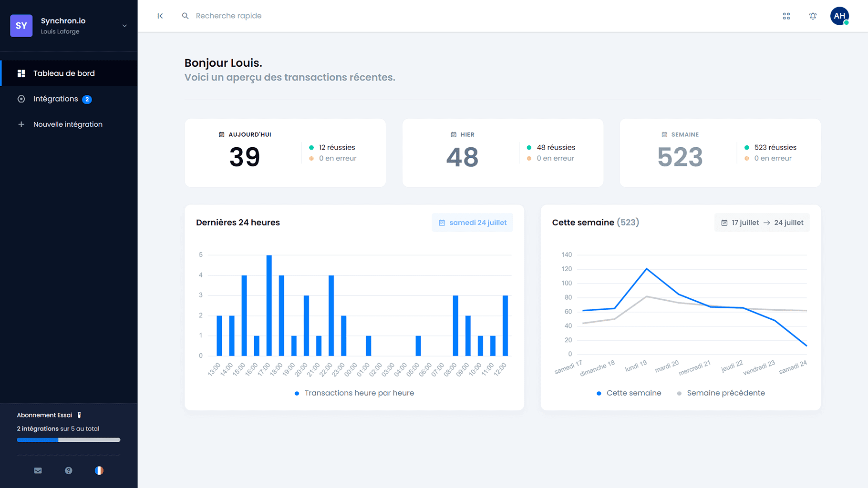Click the Semaine calendar icon
The height and width of the screenshot is (488, 868).
tap(664, 135)
